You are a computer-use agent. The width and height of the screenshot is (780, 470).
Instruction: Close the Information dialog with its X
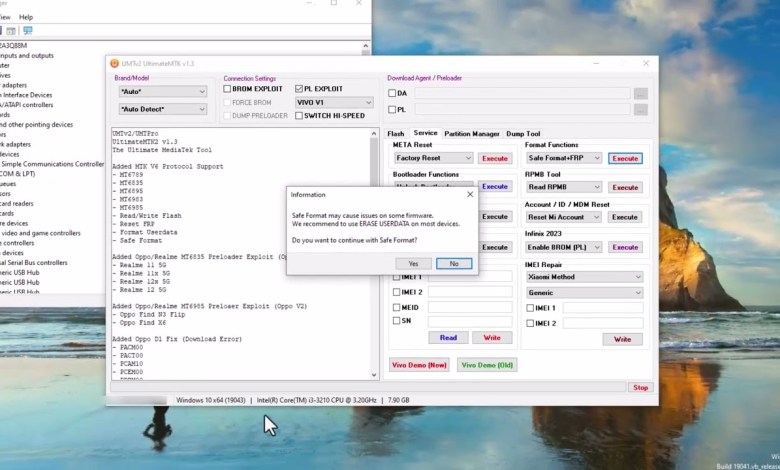(x=469, y=194)
